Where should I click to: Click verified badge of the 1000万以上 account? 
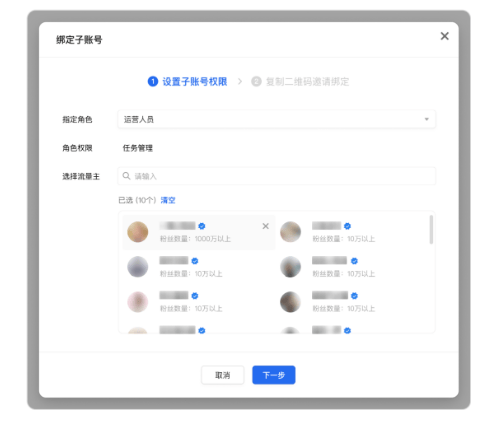click(202, 226)
